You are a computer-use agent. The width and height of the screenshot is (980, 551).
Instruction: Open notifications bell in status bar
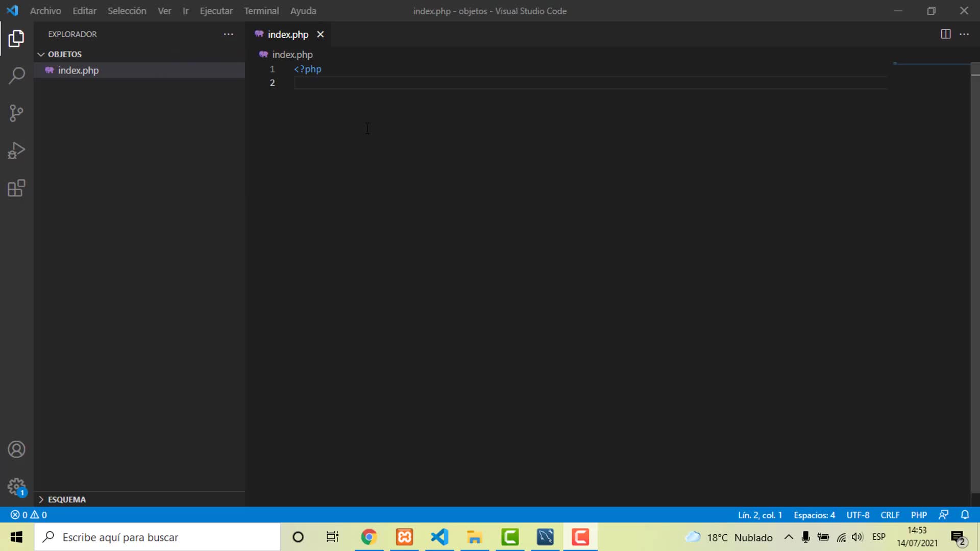tap(965, 515)
